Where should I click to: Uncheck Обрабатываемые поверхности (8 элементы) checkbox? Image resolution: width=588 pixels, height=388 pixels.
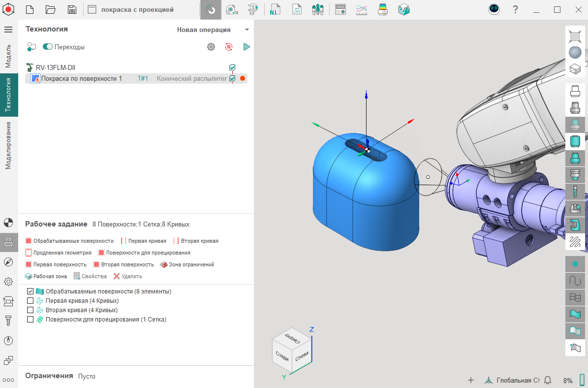[31, 291]
